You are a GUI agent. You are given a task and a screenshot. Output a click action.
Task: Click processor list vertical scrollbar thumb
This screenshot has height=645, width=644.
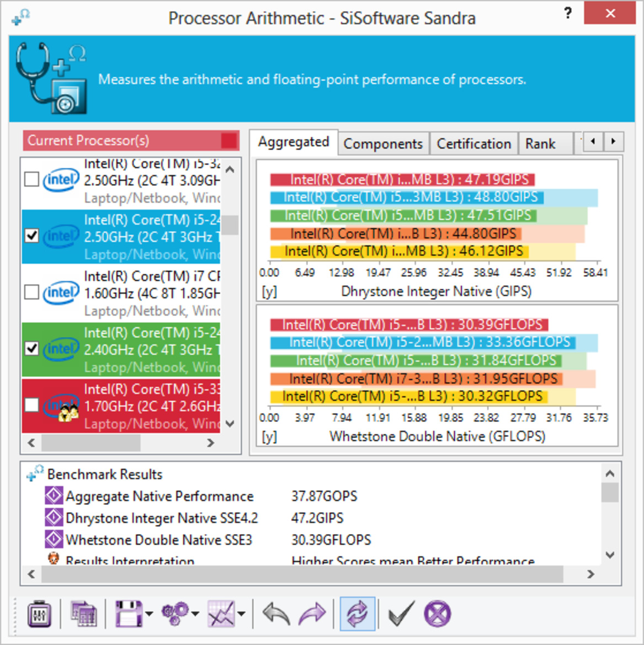231,226
